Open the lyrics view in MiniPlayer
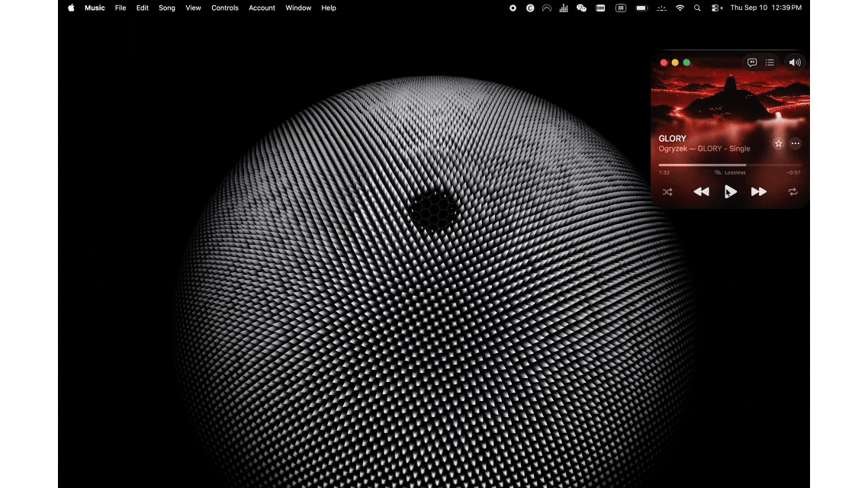Viewport: 868px width, 488px height. (x=752, y=63)
